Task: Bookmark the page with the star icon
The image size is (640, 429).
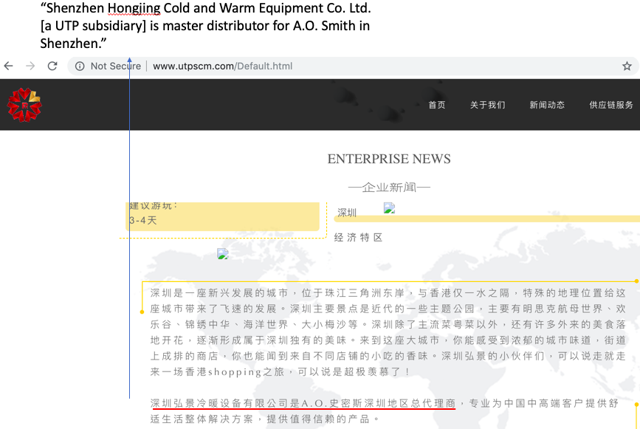Action: pos(627,66)
